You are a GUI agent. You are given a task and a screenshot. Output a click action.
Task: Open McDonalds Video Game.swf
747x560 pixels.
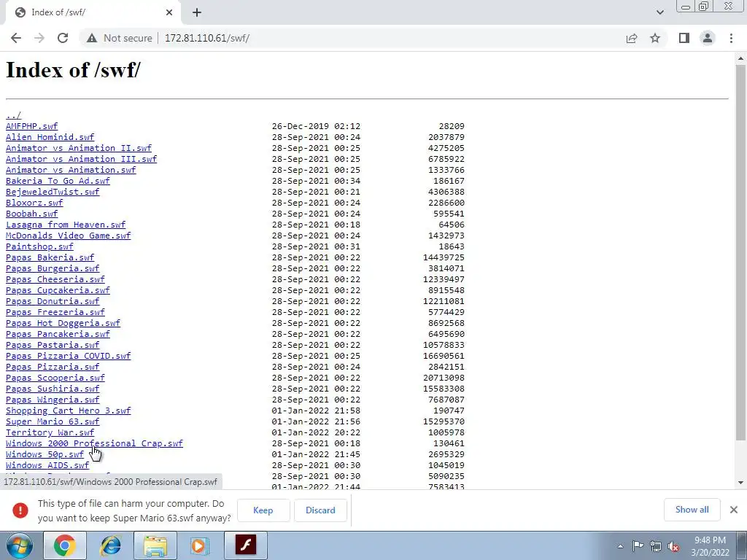point(68,236)
